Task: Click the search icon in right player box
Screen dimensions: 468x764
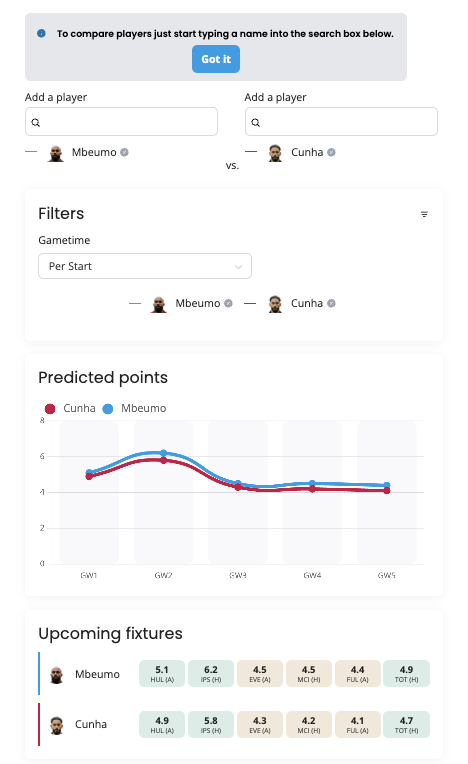Action: 256,122
